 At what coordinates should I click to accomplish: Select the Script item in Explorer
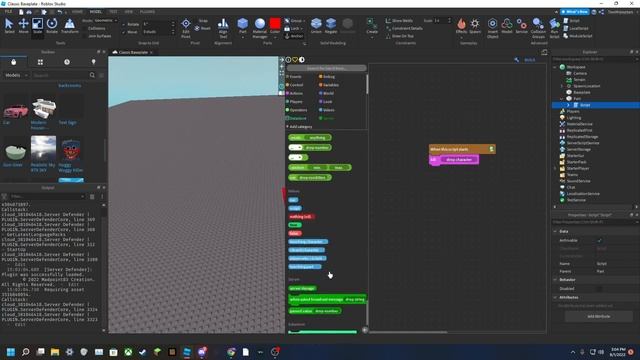584,105
